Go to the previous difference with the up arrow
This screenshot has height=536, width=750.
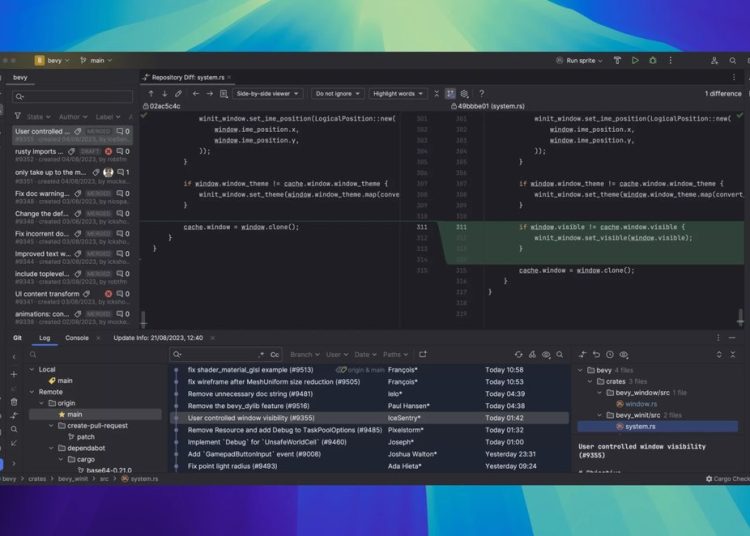click(151, 93)
